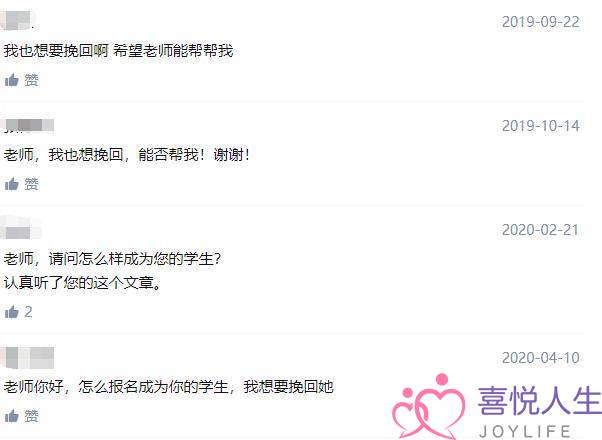Like the comment dated 2019-09-22

[12, 80]
